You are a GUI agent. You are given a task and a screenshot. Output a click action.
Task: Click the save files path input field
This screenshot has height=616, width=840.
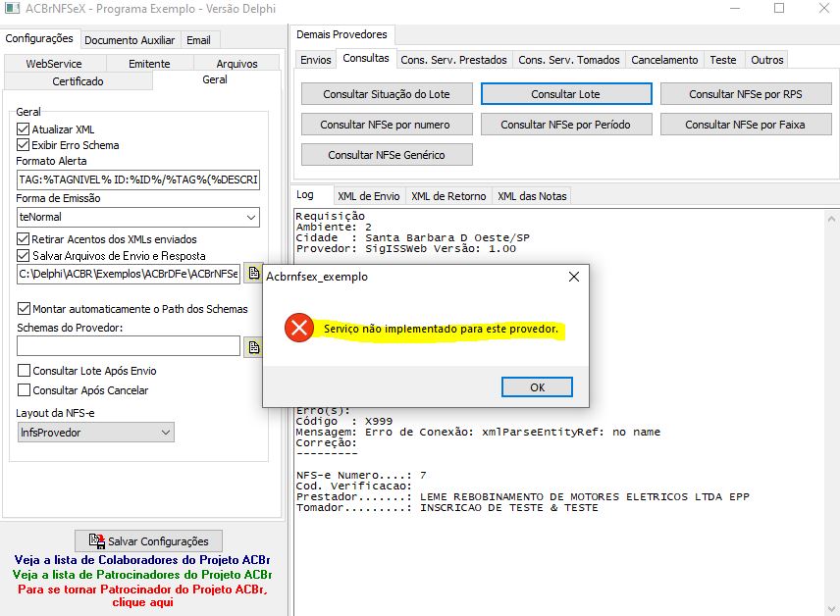tap(129, 274)
